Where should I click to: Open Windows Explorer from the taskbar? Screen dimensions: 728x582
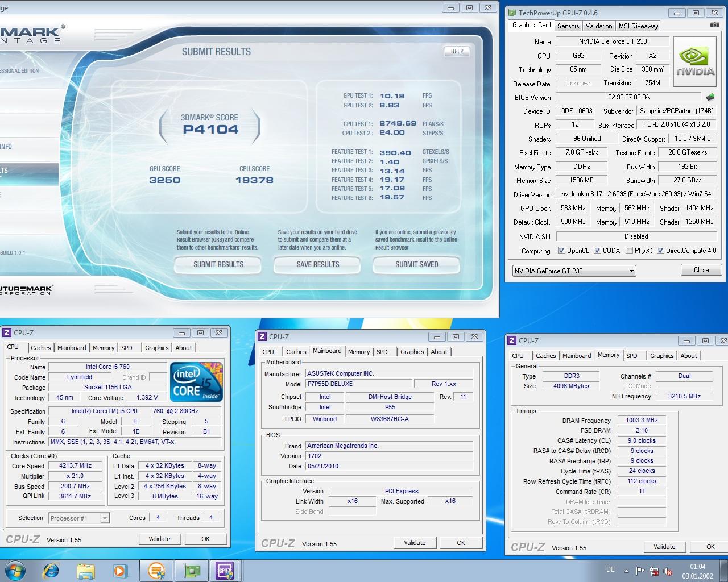coord(86,570)
